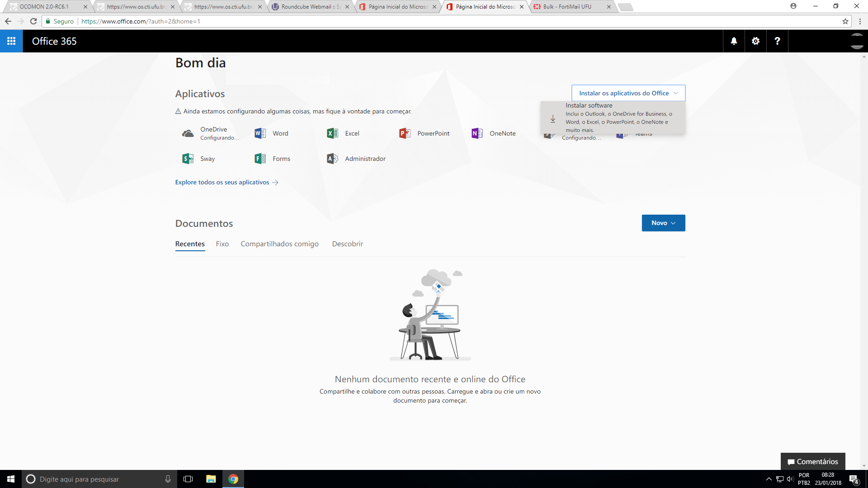
Task: Open the Office 365 app launcher grid
Action: pos(11,41)
